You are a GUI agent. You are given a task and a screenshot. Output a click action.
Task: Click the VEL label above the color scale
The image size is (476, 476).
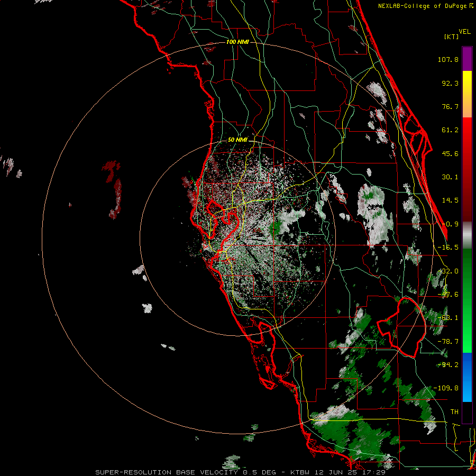point(464,31)
